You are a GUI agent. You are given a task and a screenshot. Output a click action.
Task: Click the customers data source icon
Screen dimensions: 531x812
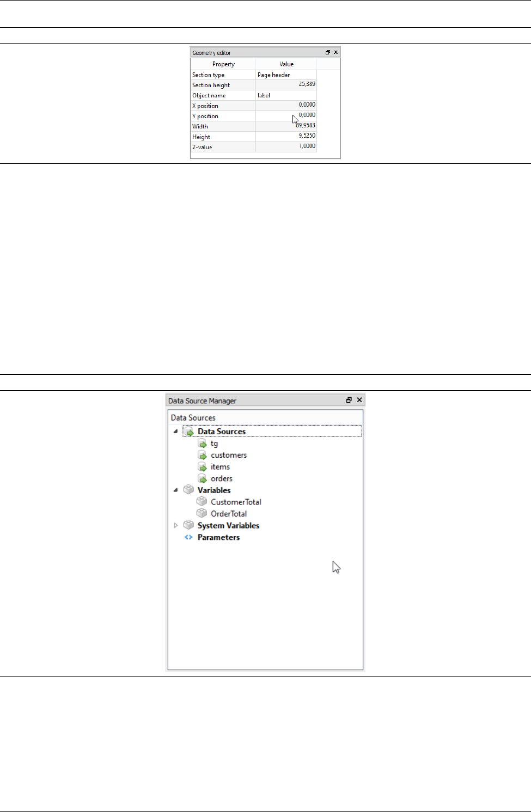pyautogui.click(x=202, y=455)
